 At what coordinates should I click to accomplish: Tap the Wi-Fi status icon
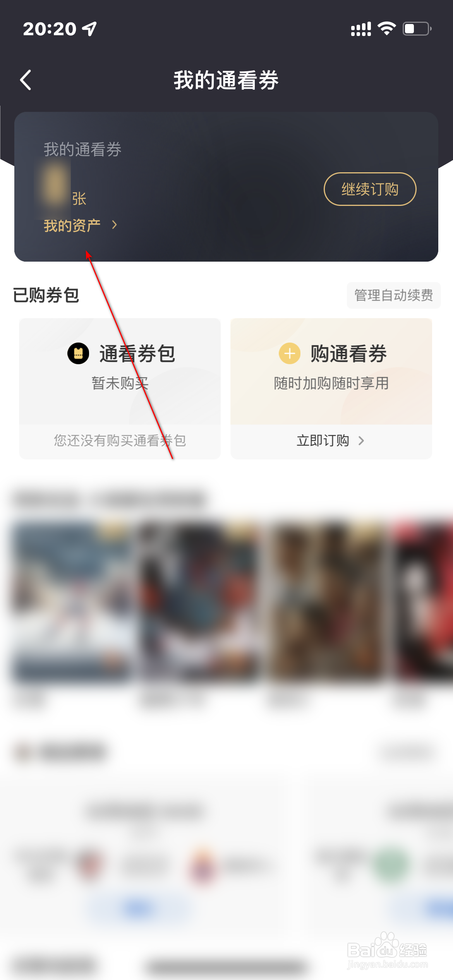pos(386,29)
